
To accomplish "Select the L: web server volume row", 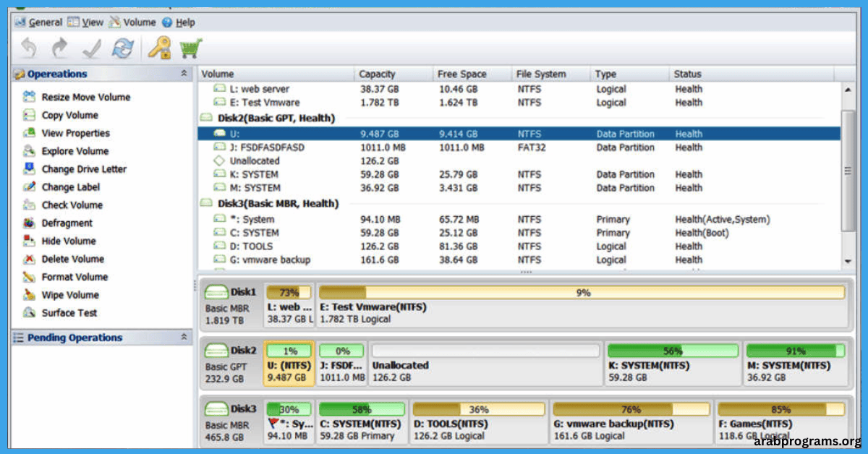I will 519,89.
